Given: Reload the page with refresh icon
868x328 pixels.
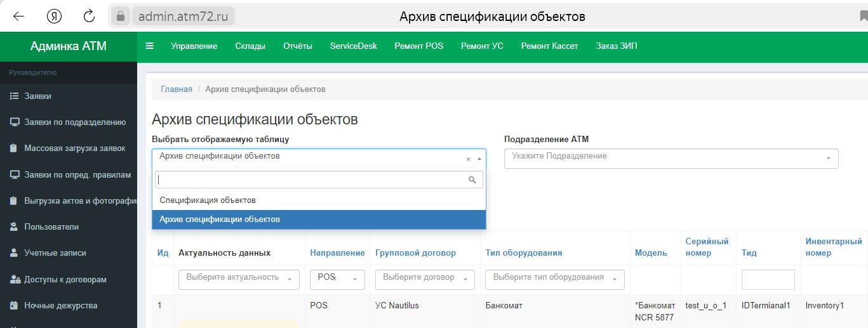Looking at the screenshot, I should click(x=90, y=16).
